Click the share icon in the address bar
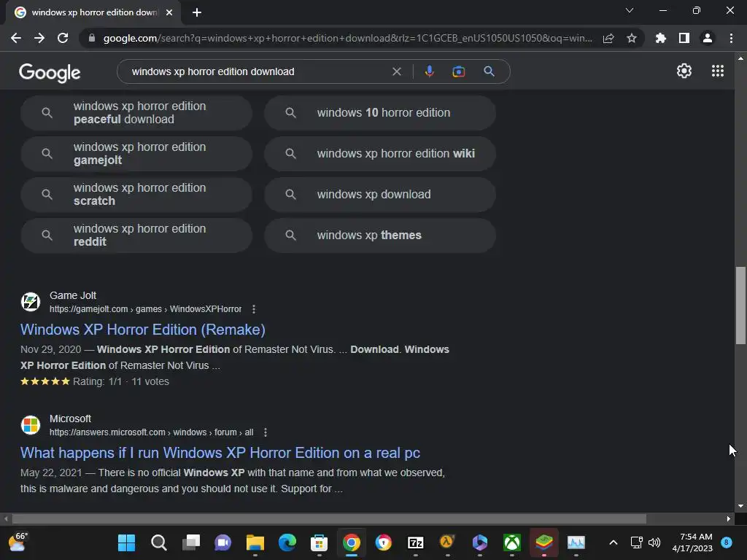This screenshot has width=747, height=560. point(608,38)
